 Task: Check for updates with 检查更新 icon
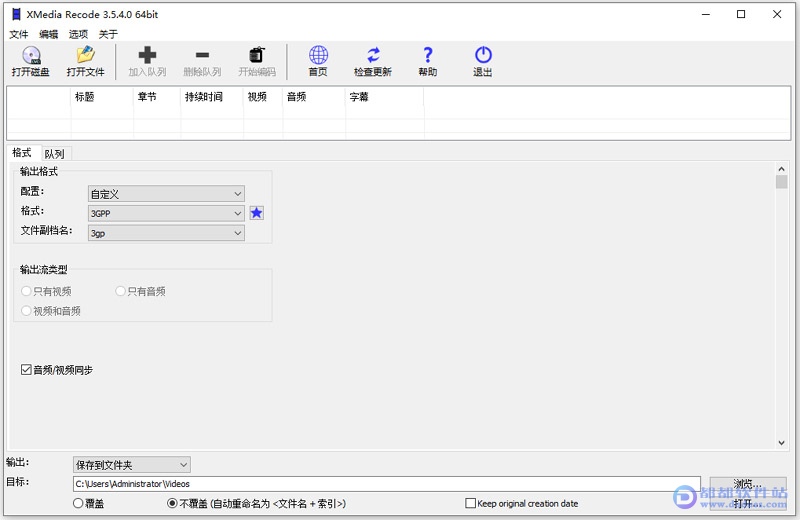[373, 61]
